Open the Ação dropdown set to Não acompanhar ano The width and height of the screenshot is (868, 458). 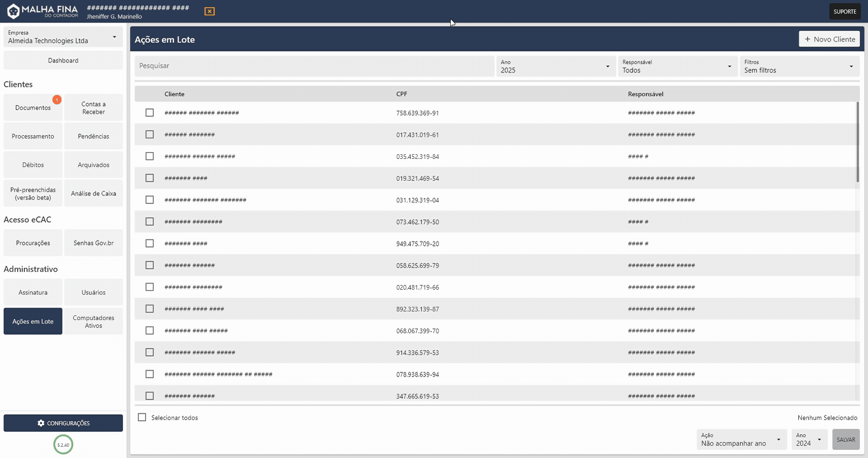[741, 439]
